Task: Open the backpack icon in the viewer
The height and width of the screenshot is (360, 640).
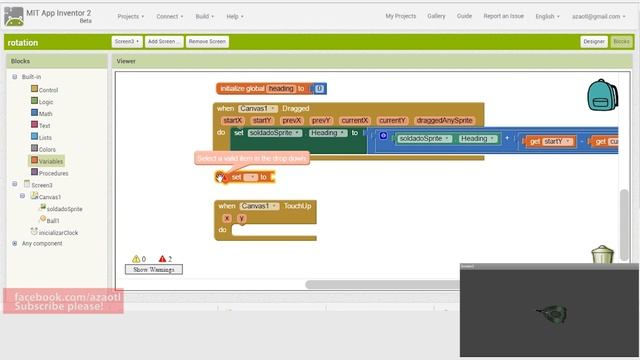Action: click(602, 95)
